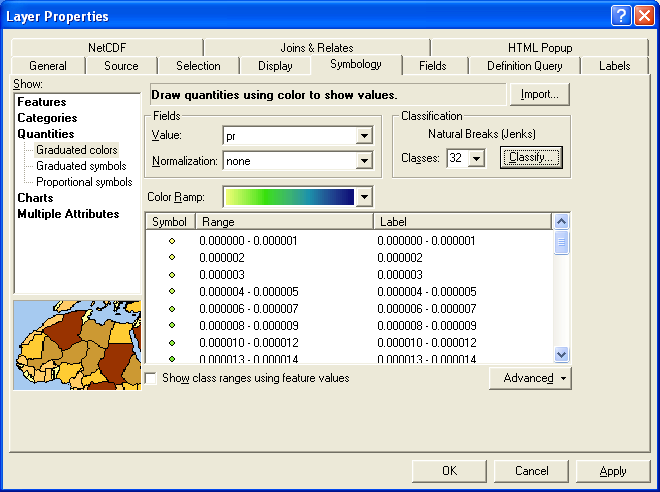660x492 pixels.
Task: Select Graduated symbols in the Show list
Action: 81,166
